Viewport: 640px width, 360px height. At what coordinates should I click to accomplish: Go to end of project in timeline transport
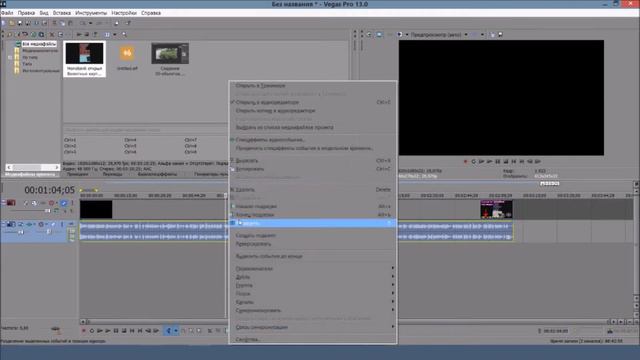(x=140, y=331)
